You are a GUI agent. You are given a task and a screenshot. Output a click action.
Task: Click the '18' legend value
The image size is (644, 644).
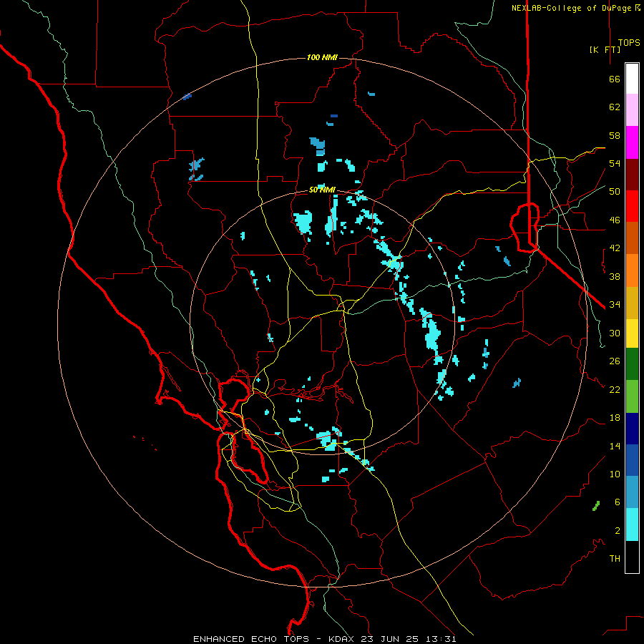[x=615, y=418]
